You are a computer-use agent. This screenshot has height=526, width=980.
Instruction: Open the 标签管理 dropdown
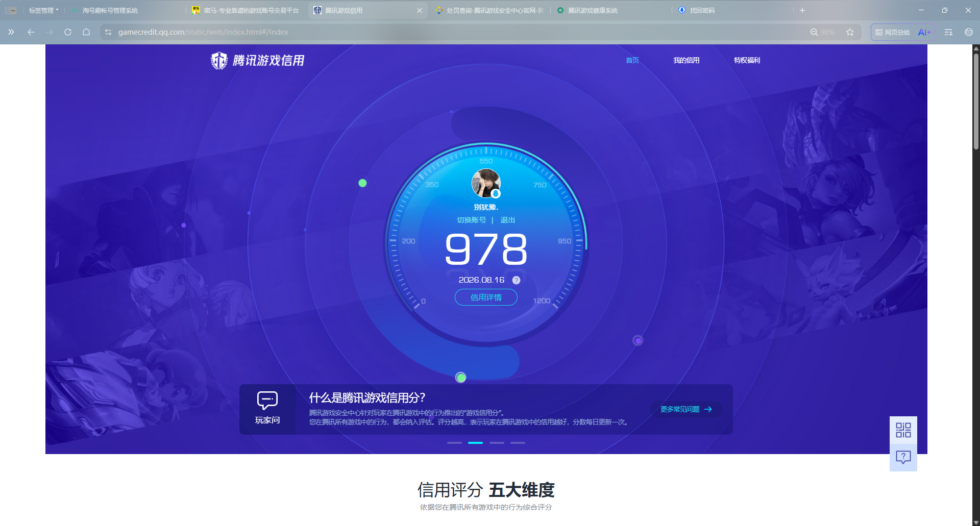coord(43,10)
